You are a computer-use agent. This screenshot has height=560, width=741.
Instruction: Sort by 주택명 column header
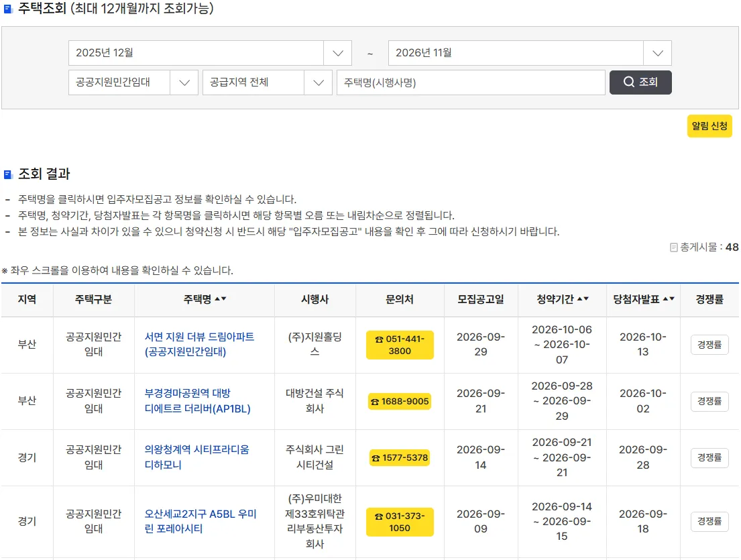pyautogui.click(x=205, y=299)
